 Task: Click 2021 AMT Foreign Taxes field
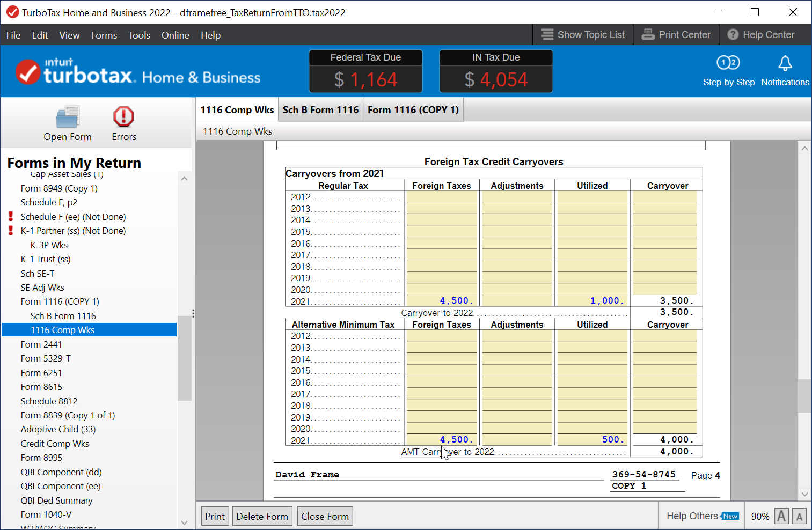point(442,439)
